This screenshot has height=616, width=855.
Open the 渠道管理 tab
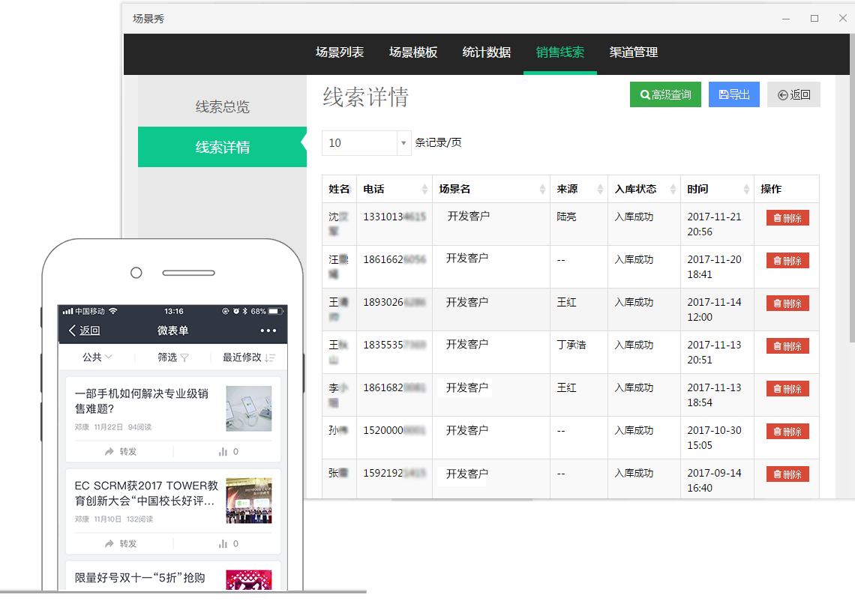(634, 52)
